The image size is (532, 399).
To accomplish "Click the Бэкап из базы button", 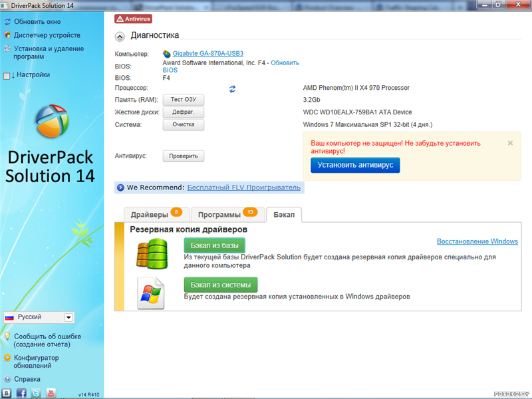I will coord(214,245).
